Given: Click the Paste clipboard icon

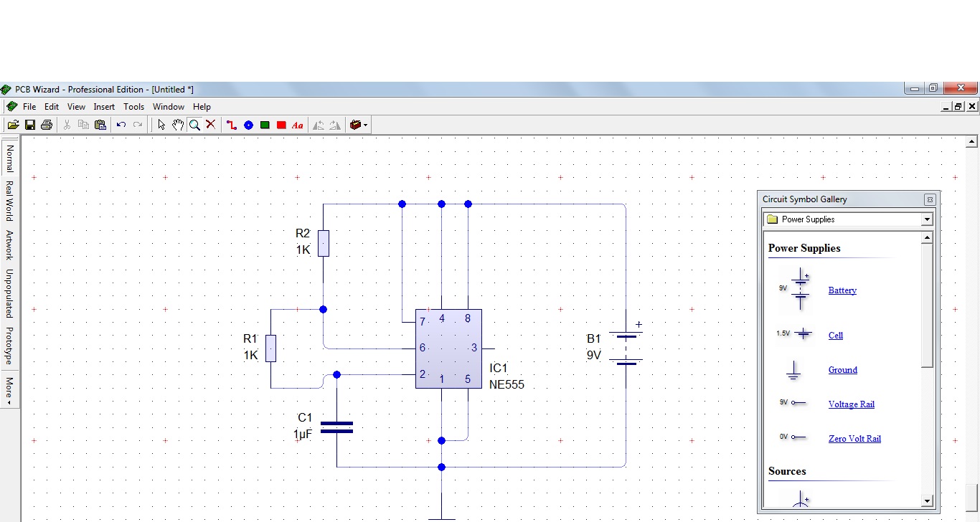Looking at the screenshot, I should (100, 125).
